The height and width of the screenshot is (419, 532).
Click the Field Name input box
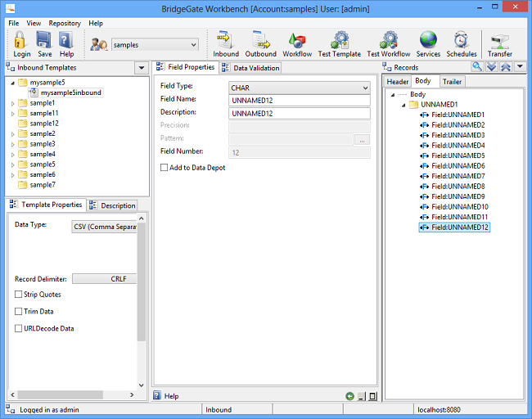[x=300, y=101]
